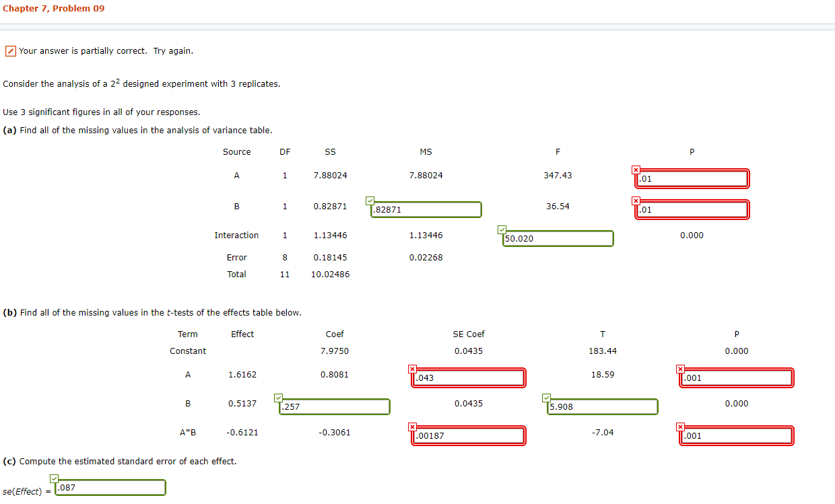Click the "SE Coef" column header
This screenshot has height=504, width=835.
pos(469,334)
